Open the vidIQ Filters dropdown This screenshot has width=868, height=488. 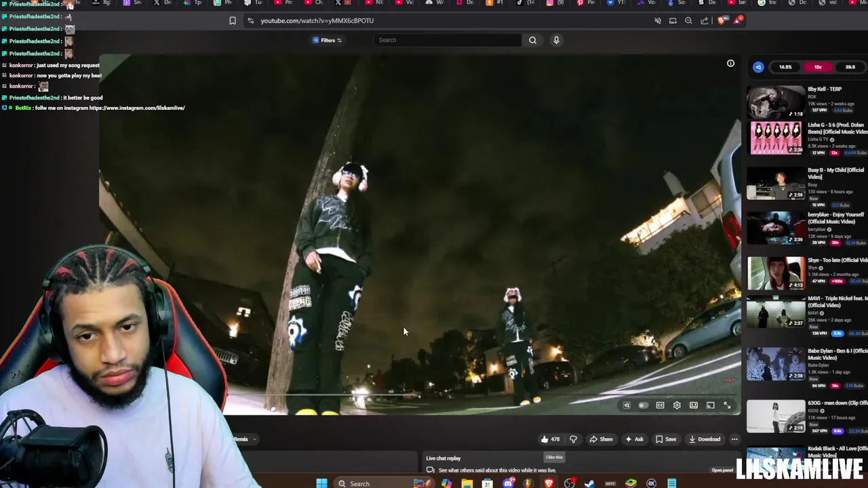(328, 40)
